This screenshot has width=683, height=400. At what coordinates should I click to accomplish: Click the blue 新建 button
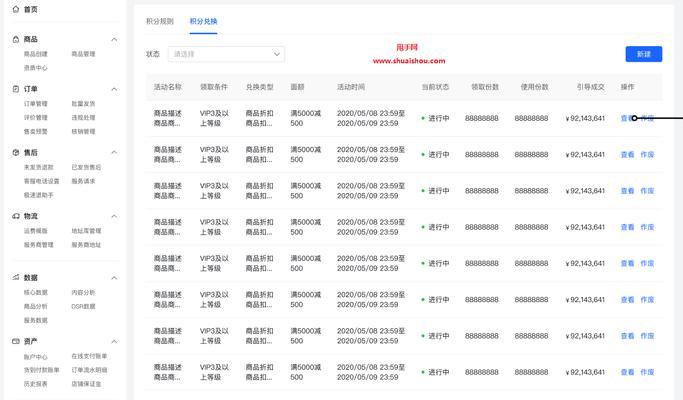(x=644, y=54)
